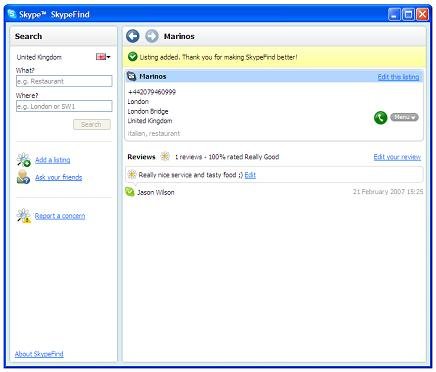Open the About SkypeFind link
Screen dimensions: 436x372
click(x=39, y=354)
